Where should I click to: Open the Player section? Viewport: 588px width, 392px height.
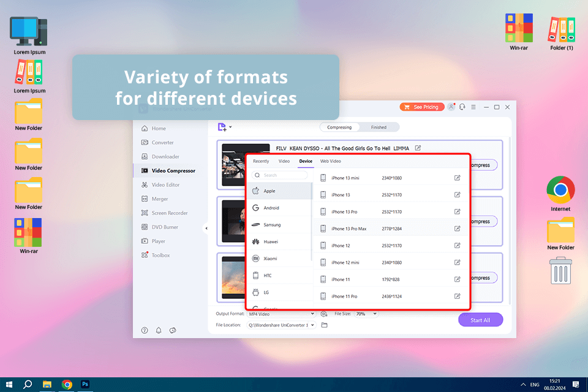(153, 241)
